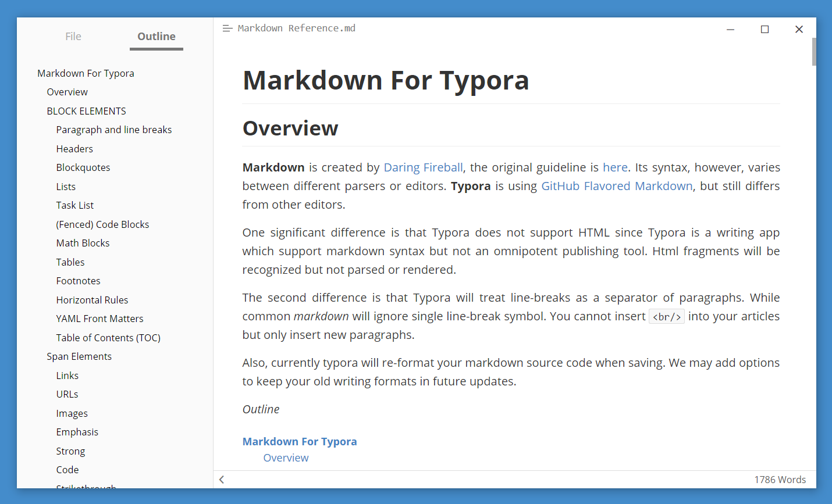Click the back arrow in the status bar
Screen dimensions: 832x504
click(x=221, y=479)
